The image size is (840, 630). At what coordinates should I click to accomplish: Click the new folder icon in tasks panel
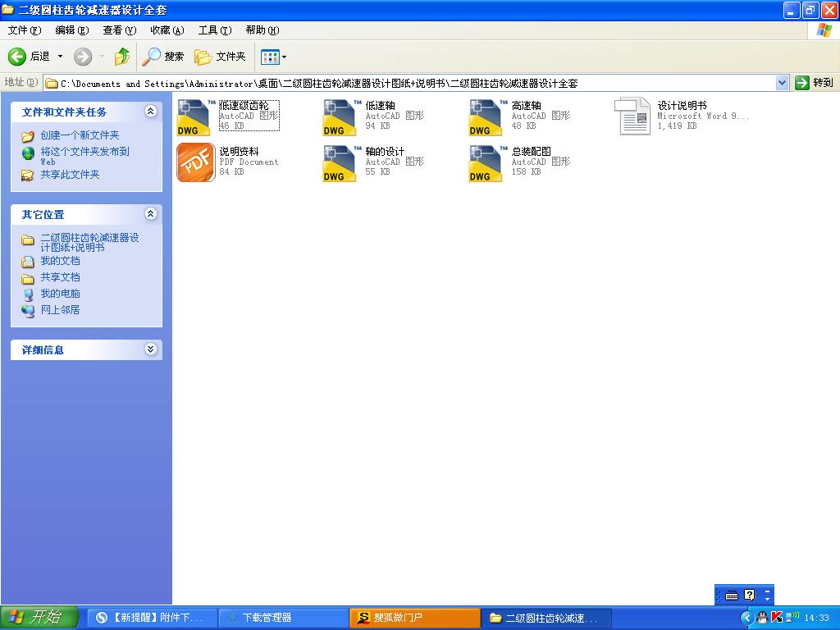(27, 136)
